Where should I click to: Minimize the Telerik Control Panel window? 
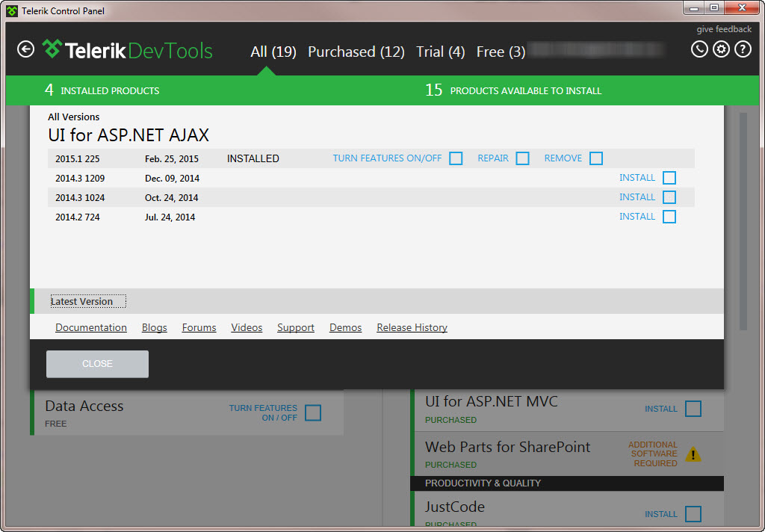[694, 8]
